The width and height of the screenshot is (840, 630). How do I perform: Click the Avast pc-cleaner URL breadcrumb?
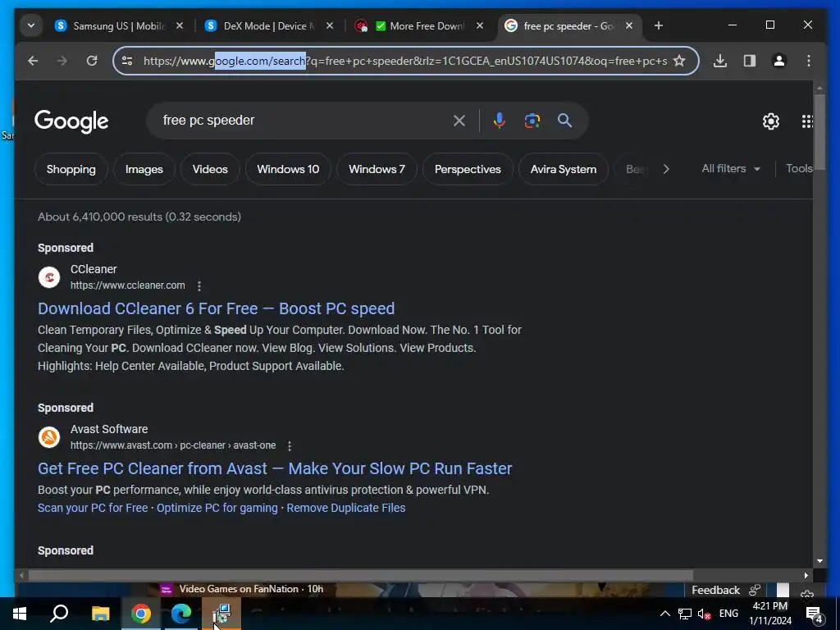[x=173, y=445]
